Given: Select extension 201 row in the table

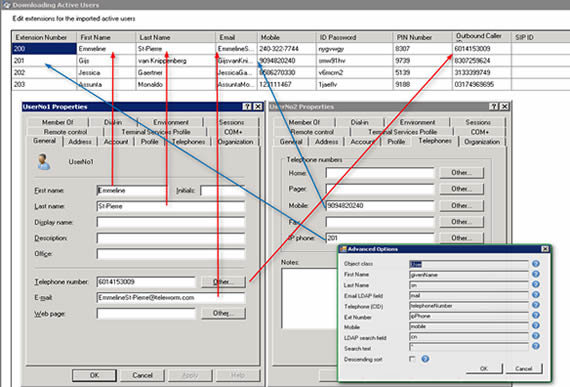Looking at the screenshot, I should pos(44,61).
